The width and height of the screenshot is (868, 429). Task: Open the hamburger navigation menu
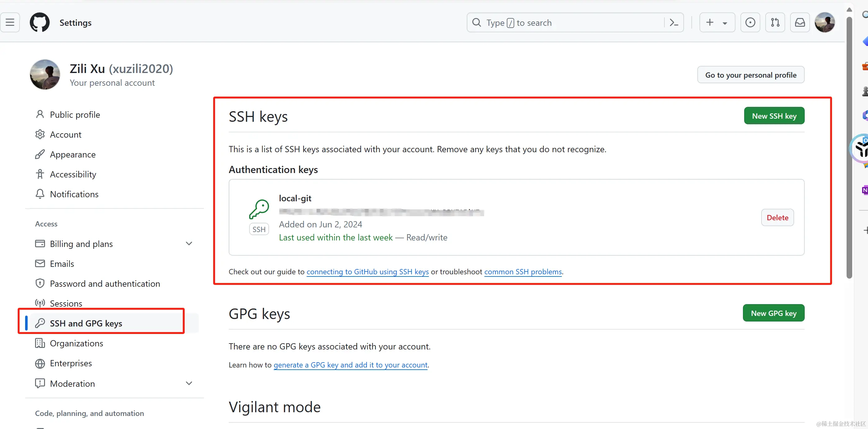[x=10, y=23]
